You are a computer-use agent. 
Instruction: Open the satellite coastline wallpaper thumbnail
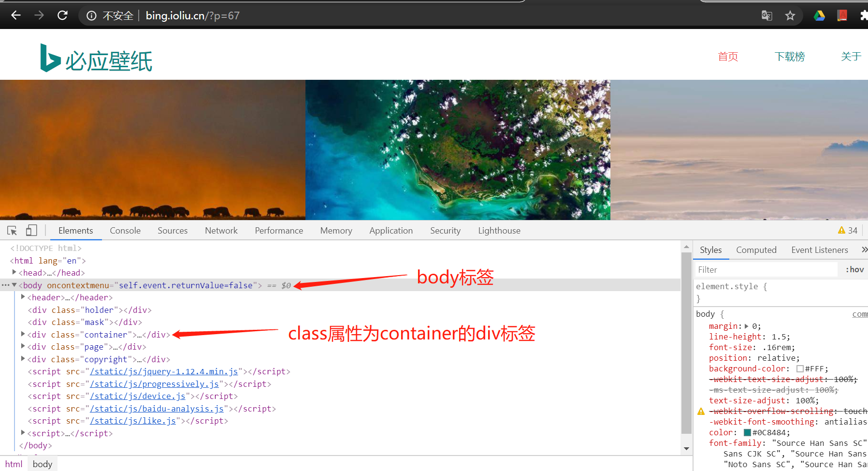pos(458,150)
